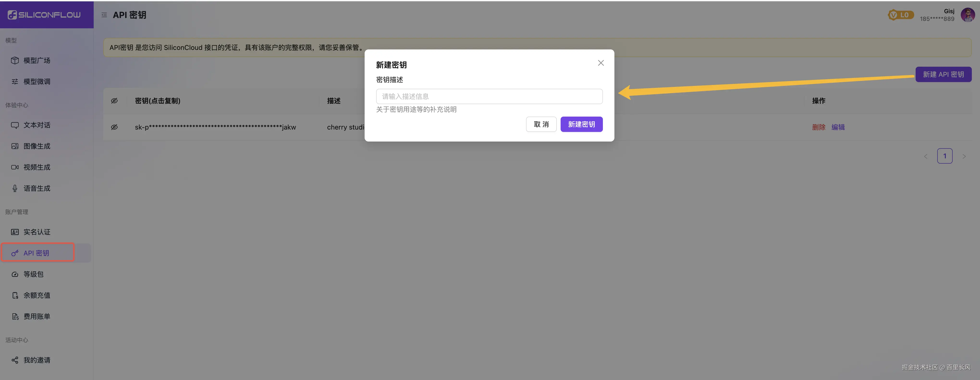Collapse sidebar with the menu fold icon
This screenshot has width=980, height=380.
[x=104, y=15]
